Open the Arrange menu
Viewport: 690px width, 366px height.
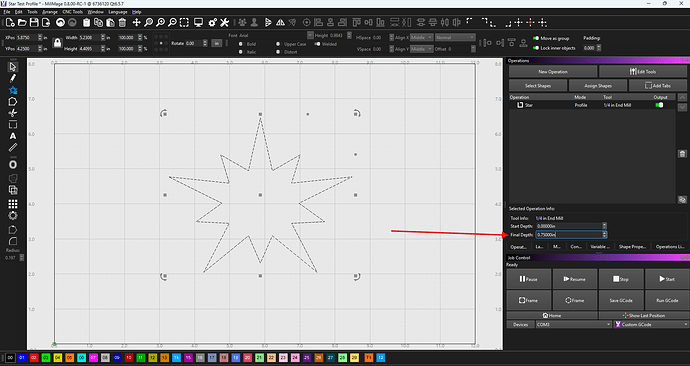click(x=50, y=12)
